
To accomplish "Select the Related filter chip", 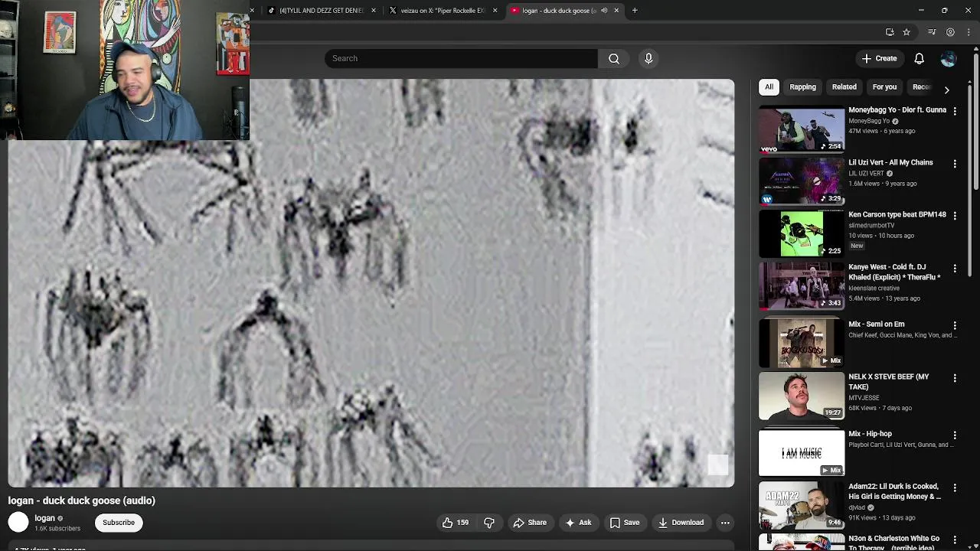I will pos(844,87).
